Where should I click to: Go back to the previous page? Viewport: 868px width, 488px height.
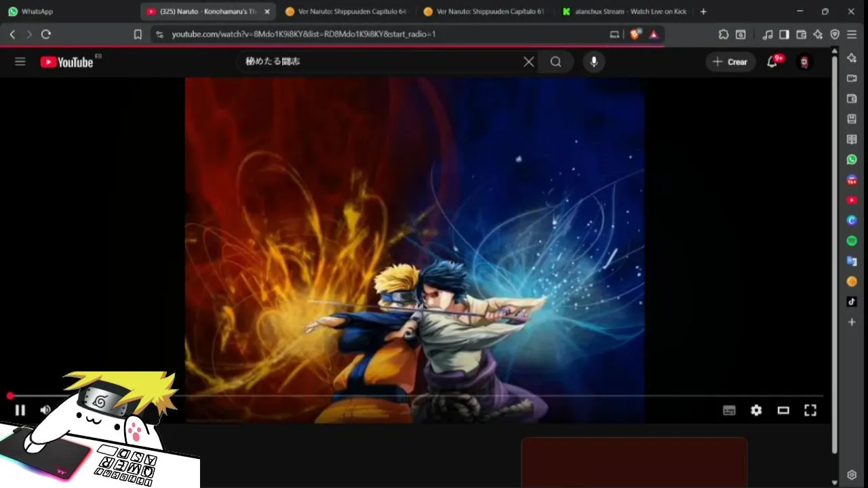(x=12, y=34)
